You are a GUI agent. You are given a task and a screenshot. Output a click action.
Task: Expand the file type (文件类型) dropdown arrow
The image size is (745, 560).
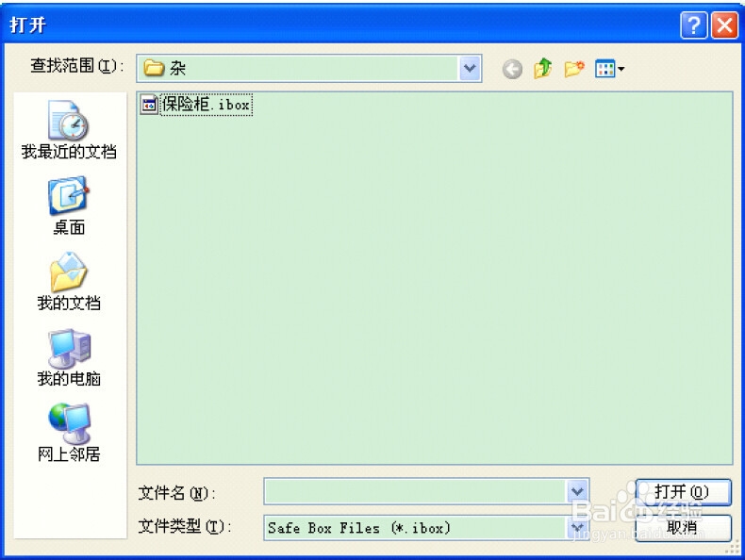pyautogui.click(x=577, y=528)
